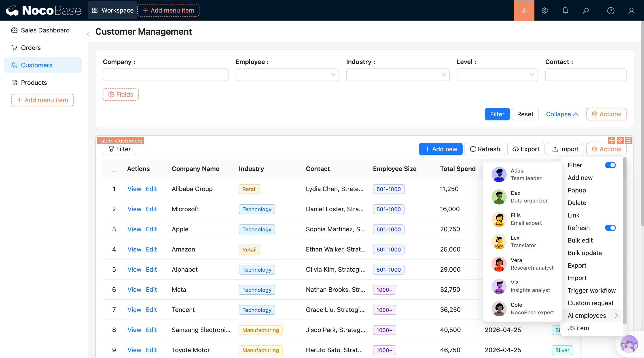Open the settings gear in top bar

(544, 11)
